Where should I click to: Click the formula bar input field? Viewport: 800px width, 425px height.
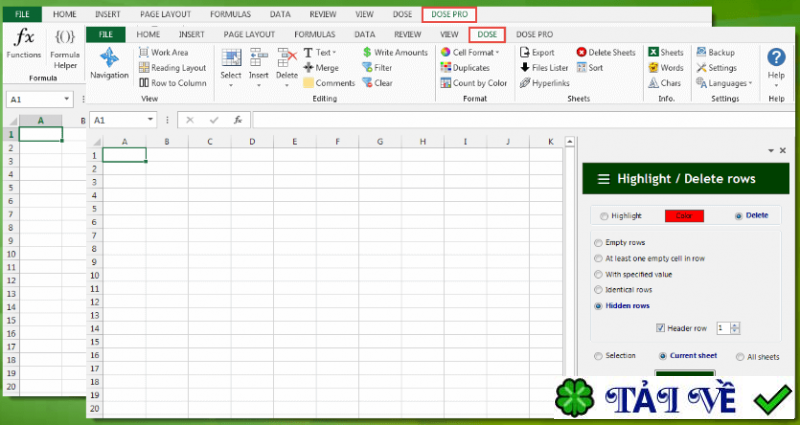[526, 120]
